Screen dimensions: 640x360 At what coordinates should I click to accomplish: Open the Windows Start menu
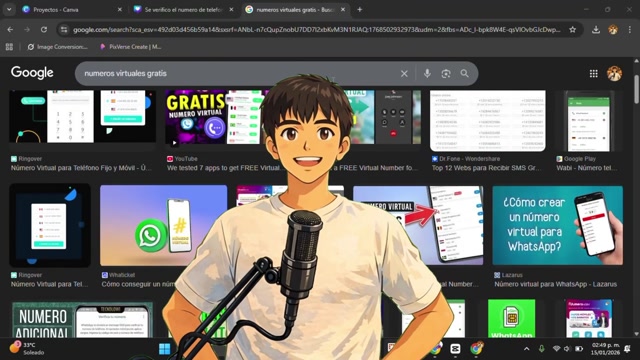click(x=164, y=349)
